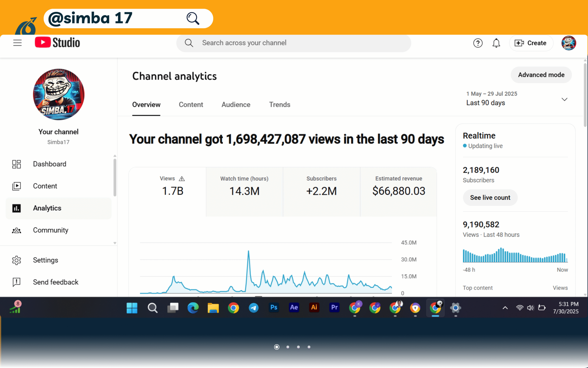Open Community from the sidebar

[x=59, y=230]
